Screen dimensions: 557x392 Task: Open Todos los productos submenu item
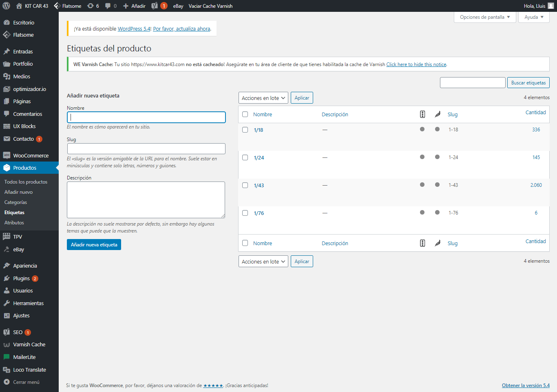26,182
